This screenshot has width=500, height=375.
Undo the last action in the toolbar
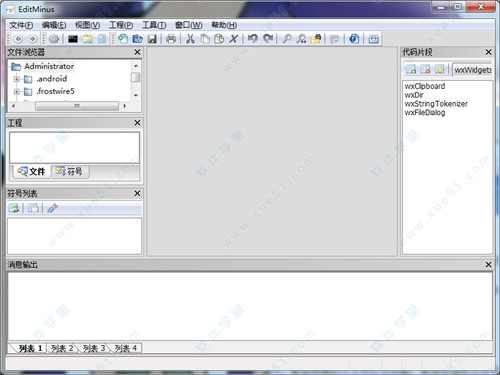point(253,39)
